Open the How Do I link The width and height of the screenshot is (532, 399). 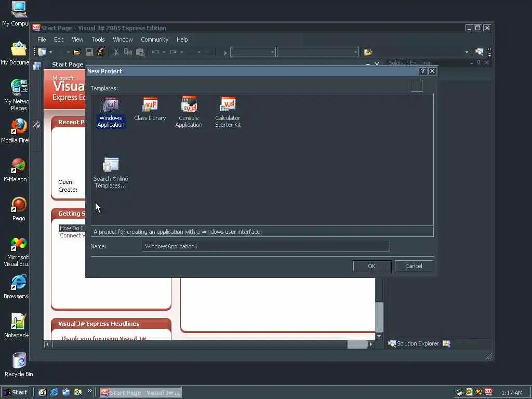(71, 228)
